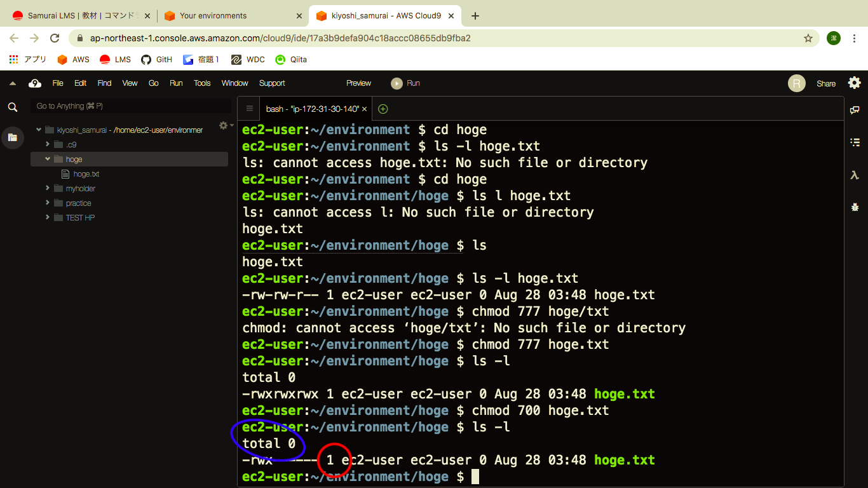Click the Share button
The width and height of the screenshot is (868, 488).
(826, 83)
